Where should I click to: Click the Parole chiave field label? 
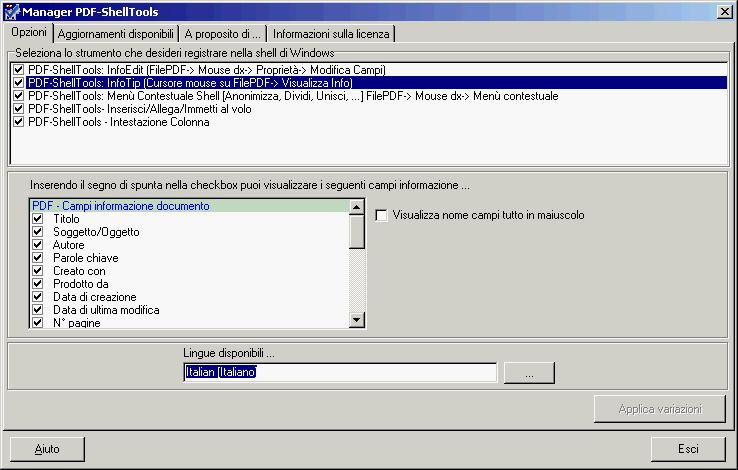(86, 258)
